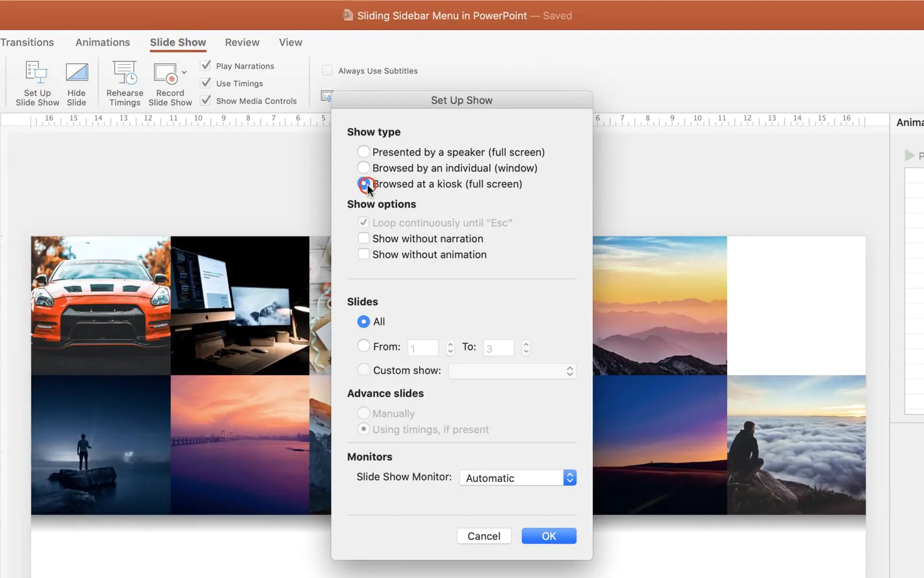Click the To field stepper arrows
Screen dimensions: 924x578
526,348
